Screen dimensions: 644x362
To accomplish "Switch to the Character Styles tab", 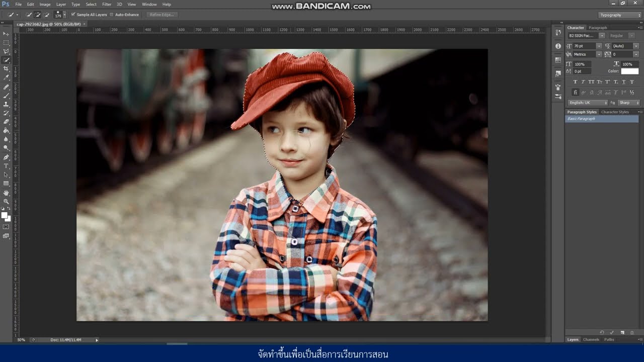I will coord(615,112).
